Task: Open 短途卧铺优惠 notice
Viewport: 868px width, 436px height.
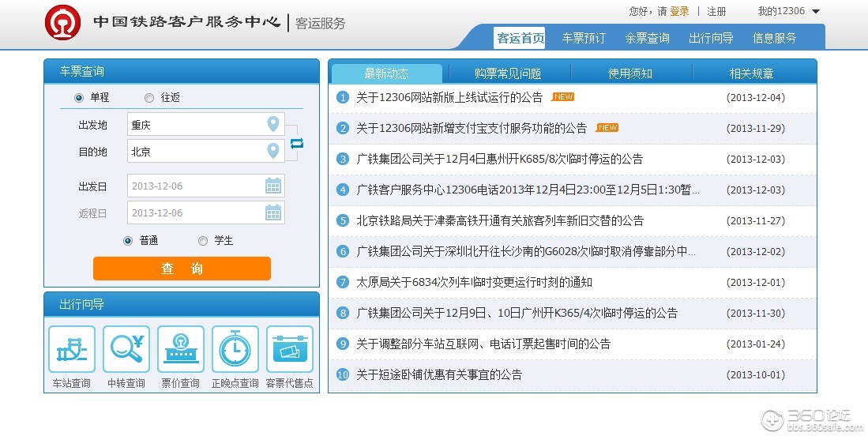Action: pyautogui.click(x=439, y=374)
